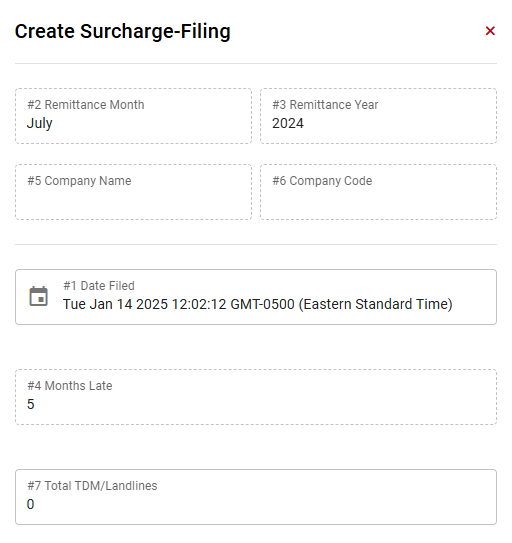This screenshot has height=543, width=512.
Task: Focus the #7 Total TDM/Landlines input
Action: [x=256, y=497]
